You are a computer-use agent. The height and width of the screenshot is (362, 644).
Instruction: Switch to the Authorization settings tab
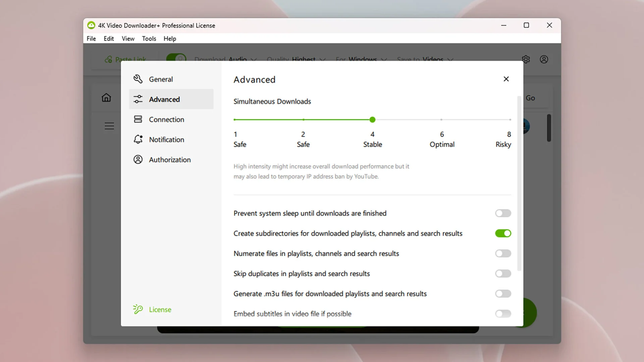click(171, 160)
